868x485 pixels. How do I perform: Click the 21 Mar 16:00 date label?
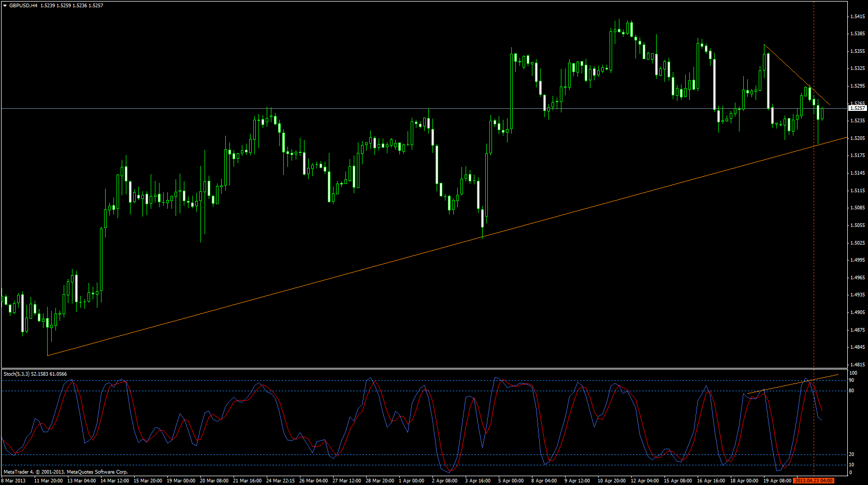tap(247, 481)
